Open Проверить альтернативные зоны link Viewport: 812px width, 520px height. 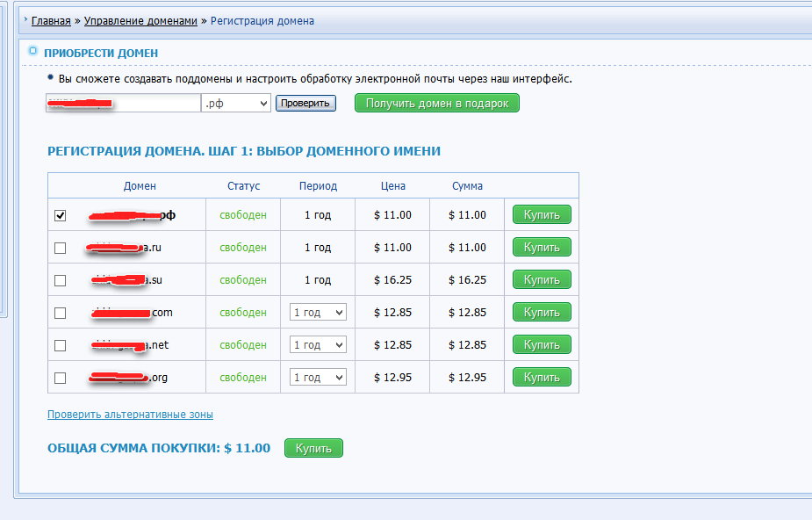pos(130,415)
